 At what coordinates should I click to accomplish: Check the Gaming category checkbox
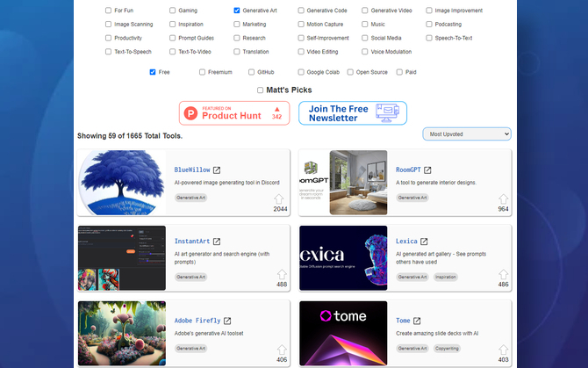[x=173, y=11]
